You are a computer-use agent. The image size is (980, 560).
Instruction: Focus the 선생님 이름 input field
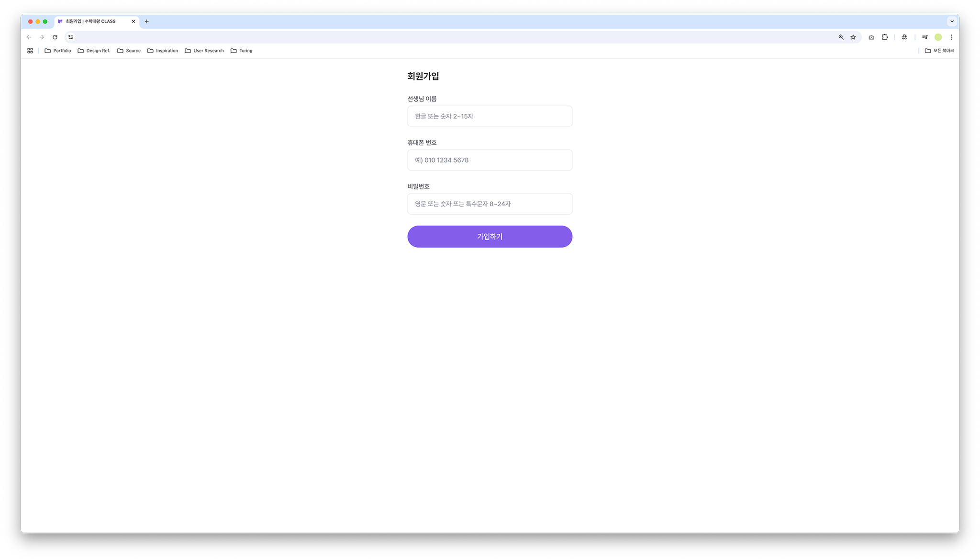coord(490,116)
